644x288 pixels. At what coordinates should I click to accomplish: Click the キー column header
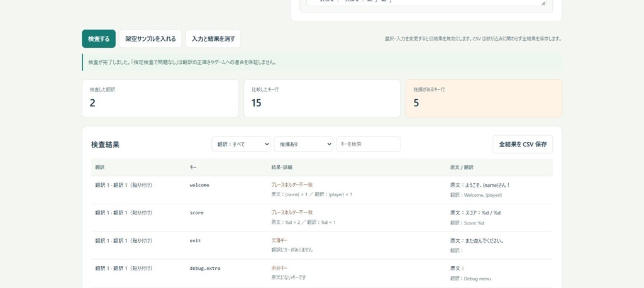pos(193,167)
